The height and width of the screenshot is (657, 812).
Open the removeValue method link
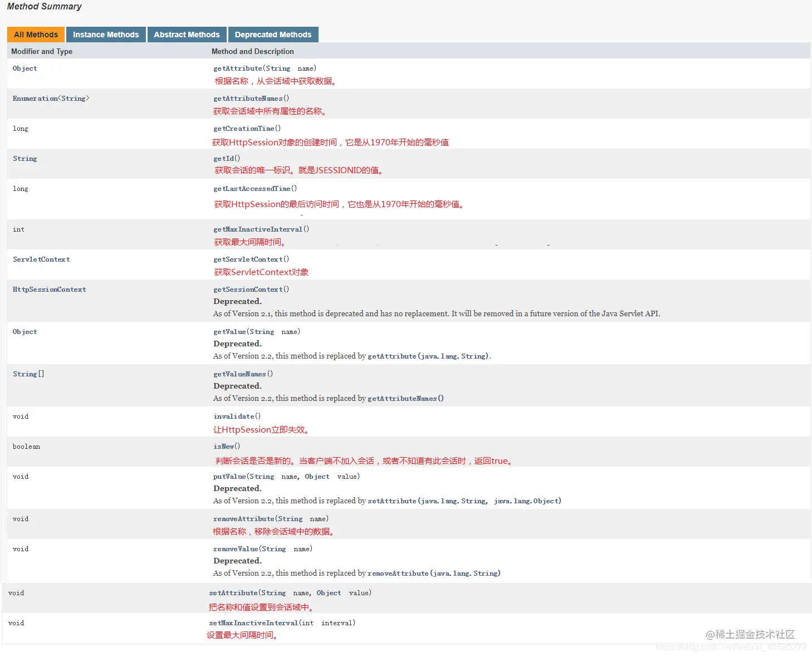[236, 549]
